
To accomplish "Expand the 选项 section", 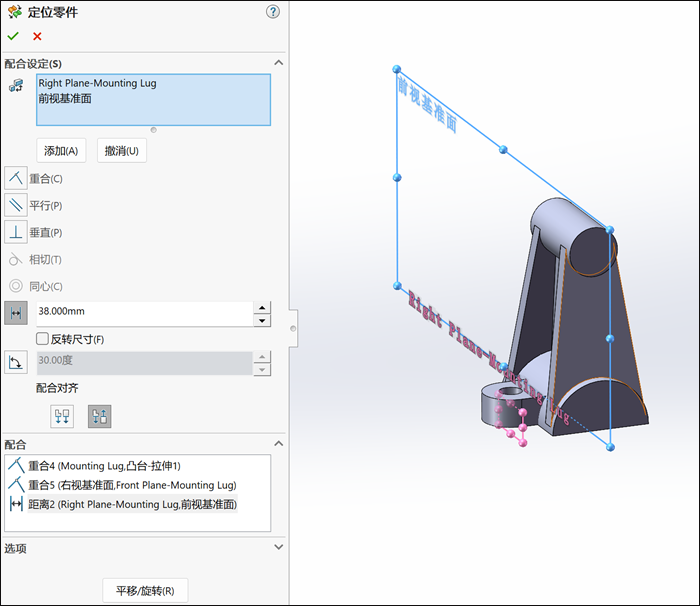I will 278,547.
